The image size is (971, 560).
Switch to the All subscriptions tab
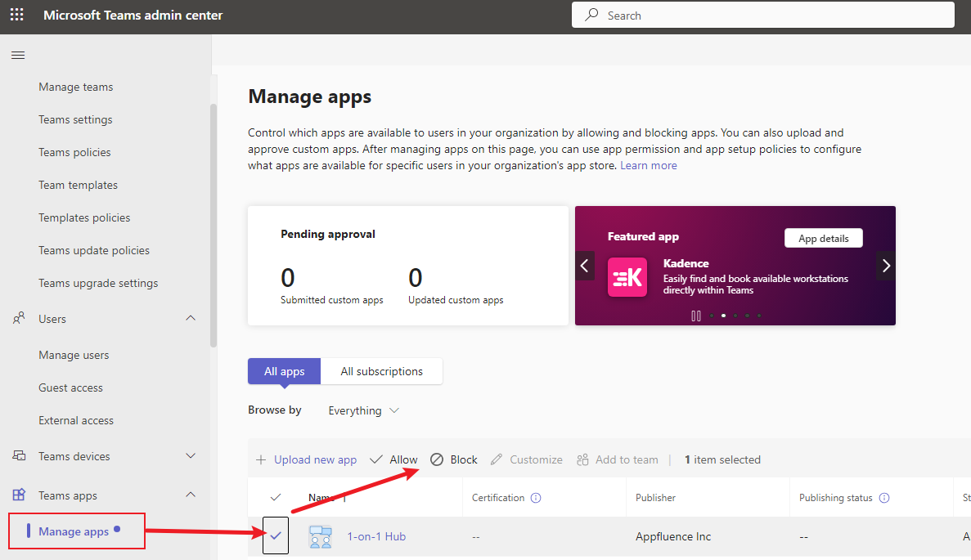click(381, 371)
